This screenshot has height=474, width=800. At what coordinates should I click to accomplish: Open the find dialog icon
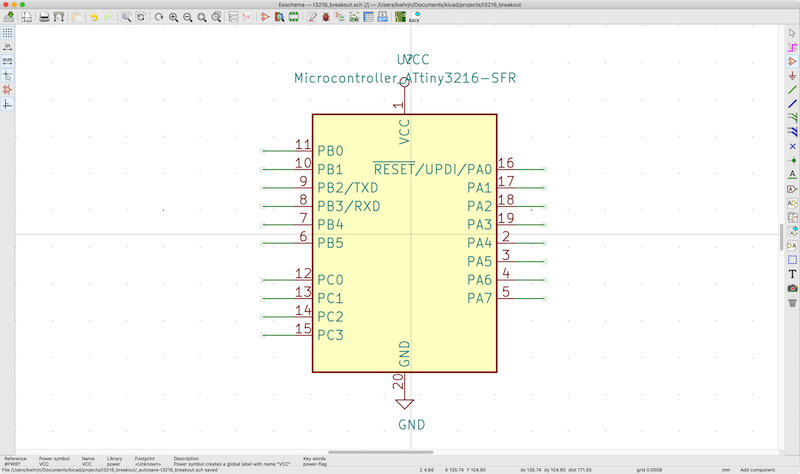click(126, 17)
